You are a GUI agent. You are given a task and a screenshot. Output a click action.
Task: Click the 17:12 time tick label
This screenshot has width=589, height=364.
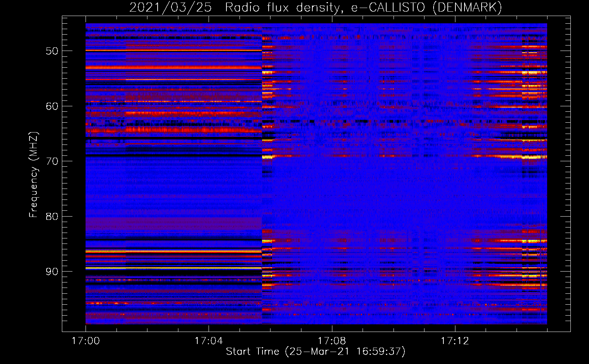(455, 341)
